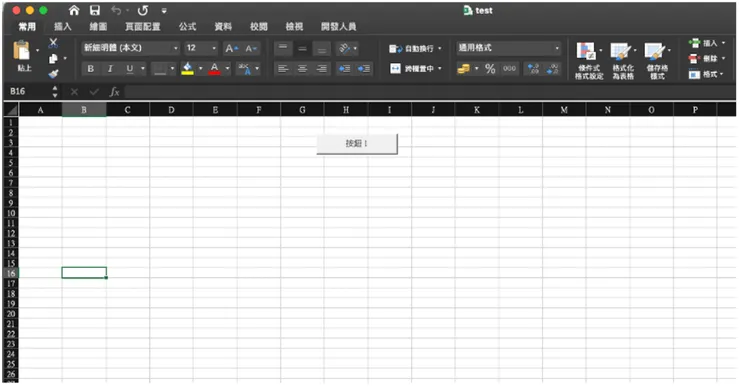Click the Home icon in the title bar
740x387 pixels.
pyautogui.click(x=74, y=10)
